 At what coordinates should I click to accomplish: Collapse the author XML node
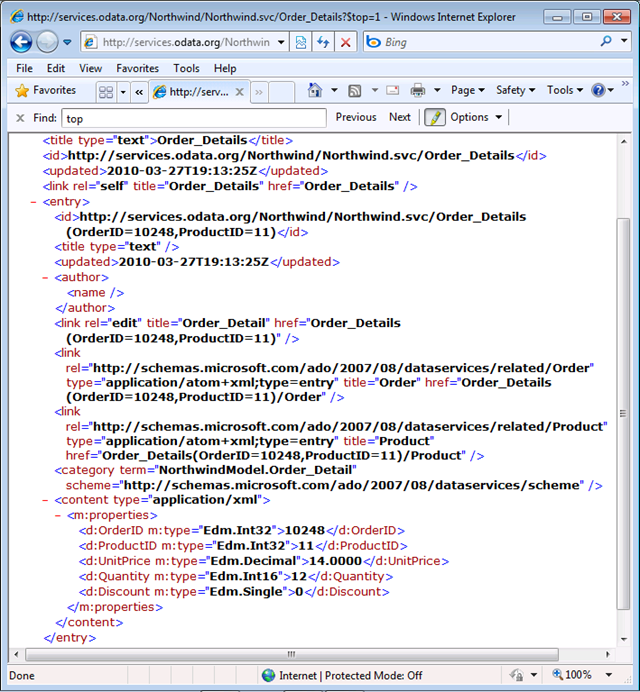pos(47,278)
